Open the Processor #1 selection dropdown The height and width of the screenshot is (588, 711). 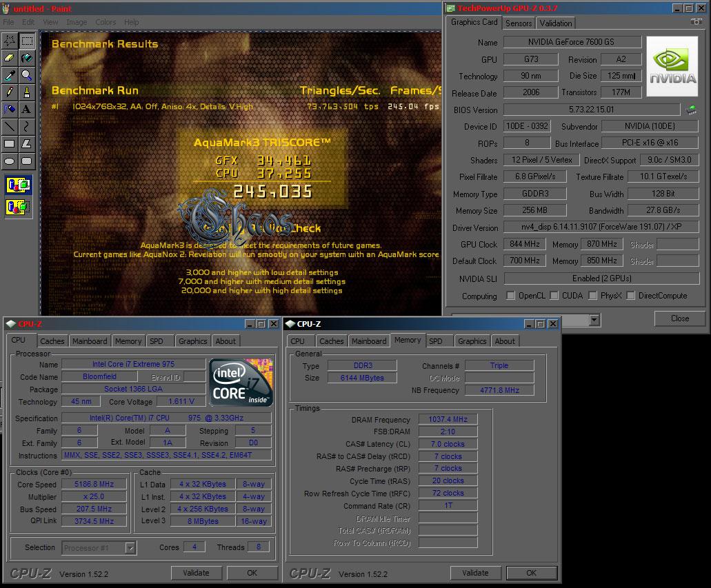[x=130, y=548]
